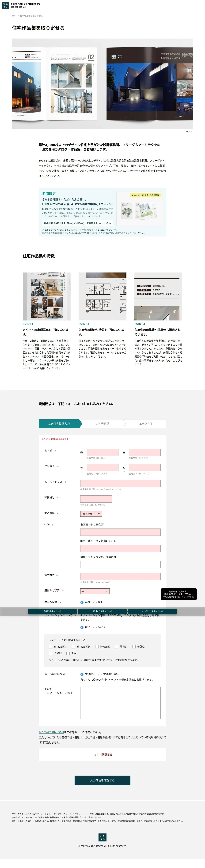This screenshot has width=205, height=868.
Task: Click the ご意見・ご感想 comments textarea
Action: [x=121, y=703]
